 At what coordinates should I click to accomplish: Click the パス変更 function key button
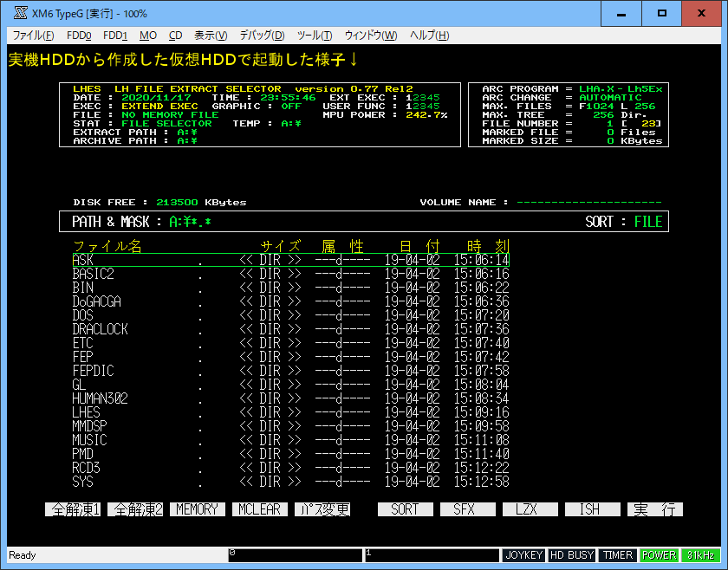pyautogui.click(x=322, y=509)
